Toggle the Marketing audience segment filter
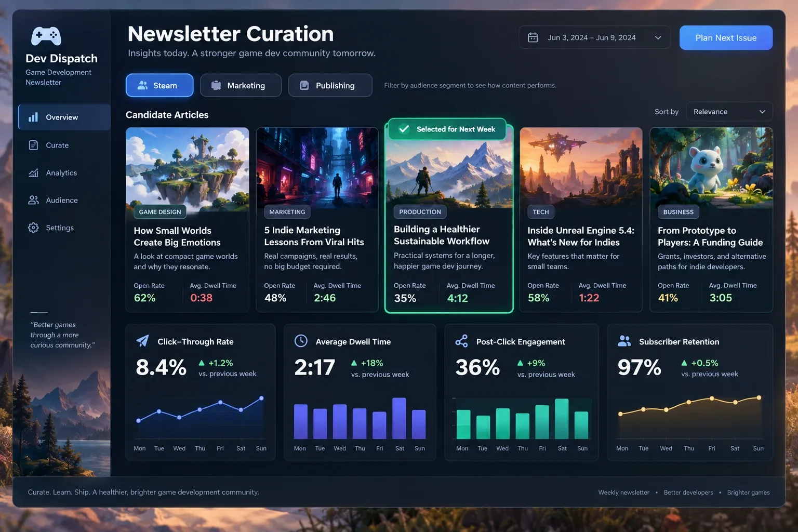The width and height of the screenshot is (798, 532). point(241,85)
